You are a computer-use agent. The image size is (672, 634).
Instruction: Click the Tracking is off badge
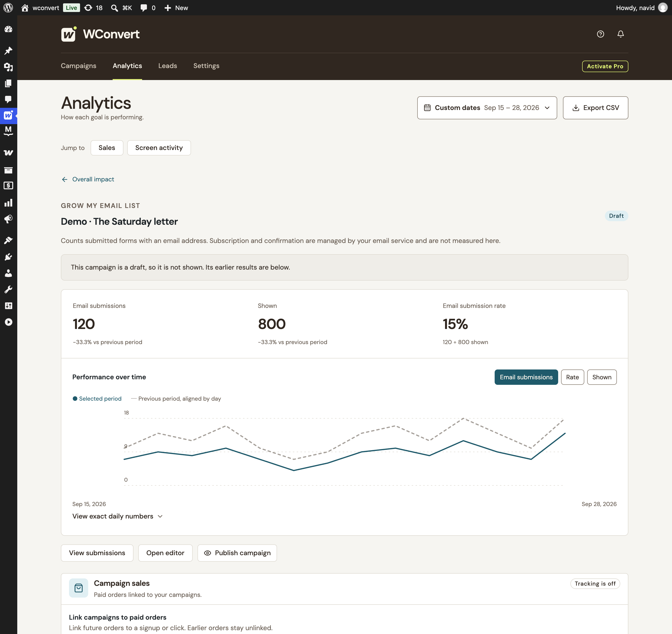[x=595, y=584]
